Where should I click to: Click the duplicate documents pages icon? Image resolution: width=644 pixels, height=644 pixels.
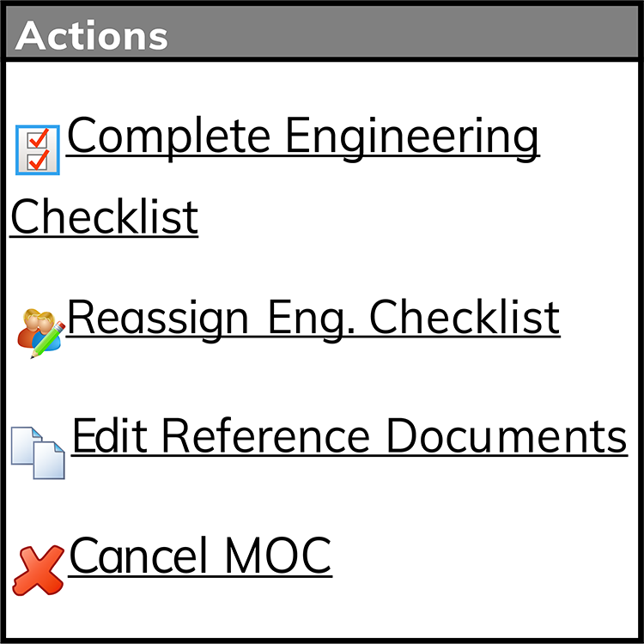(x=38, y=453)
